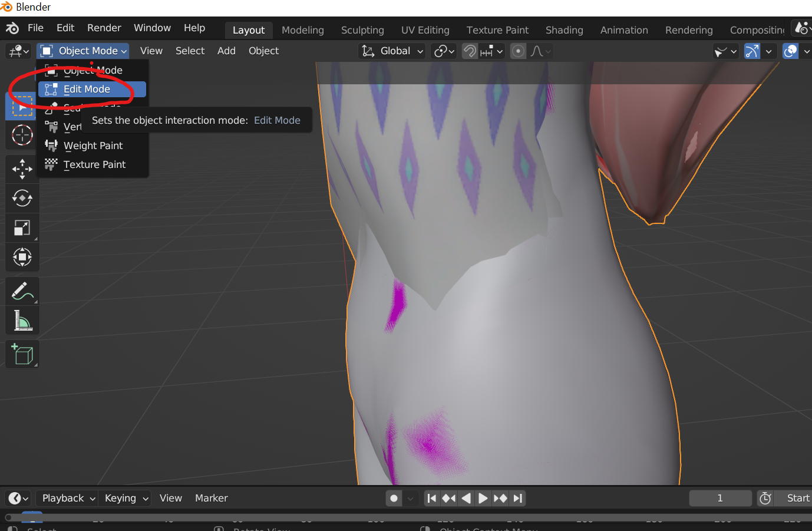812x531 pixels.
Task: Switch to the Sculpting workspace tab
Action: [362, 30]
